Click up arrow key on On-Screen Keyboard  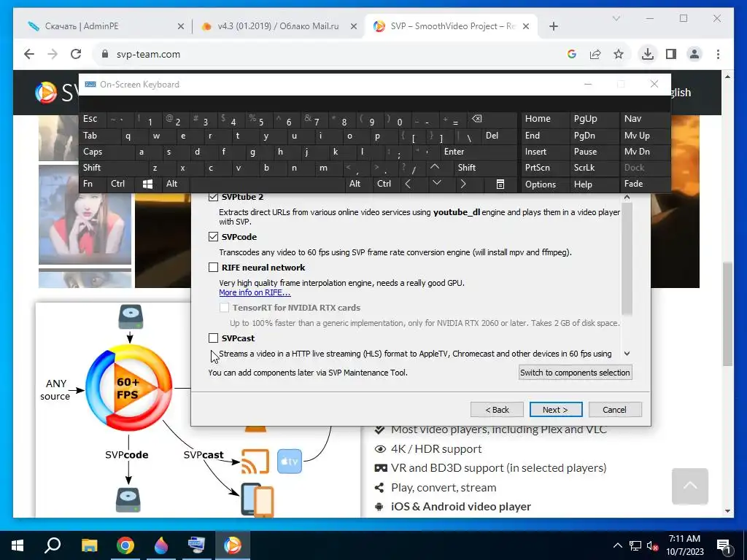pos(435,167)
